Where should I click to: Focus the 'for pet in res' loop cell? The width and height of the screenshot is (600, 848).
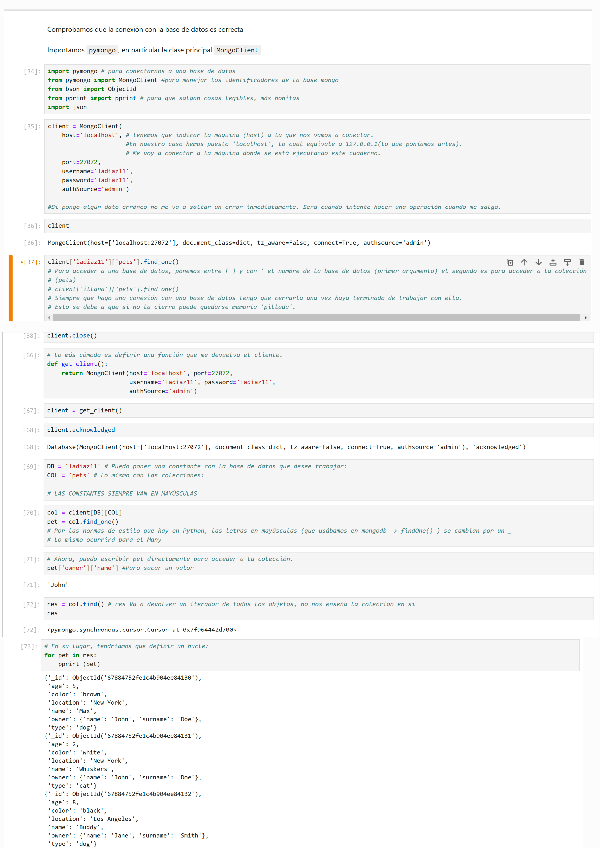coord(300,656)
